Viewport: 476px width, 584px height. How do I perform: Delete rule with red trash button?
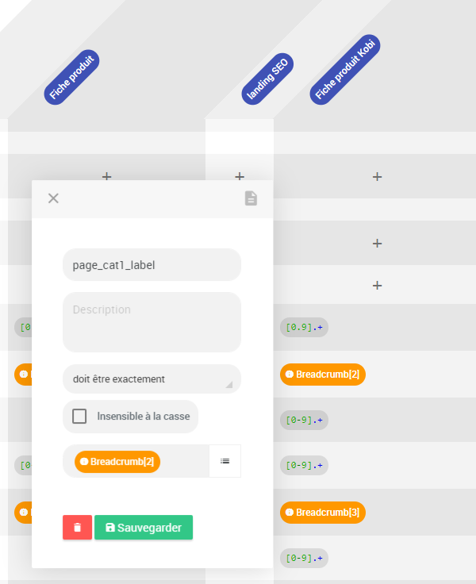point(77,527)
